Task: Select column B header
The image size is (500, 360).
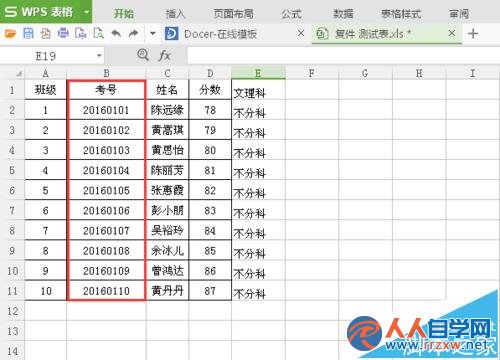Action: [x=106, y=73]
